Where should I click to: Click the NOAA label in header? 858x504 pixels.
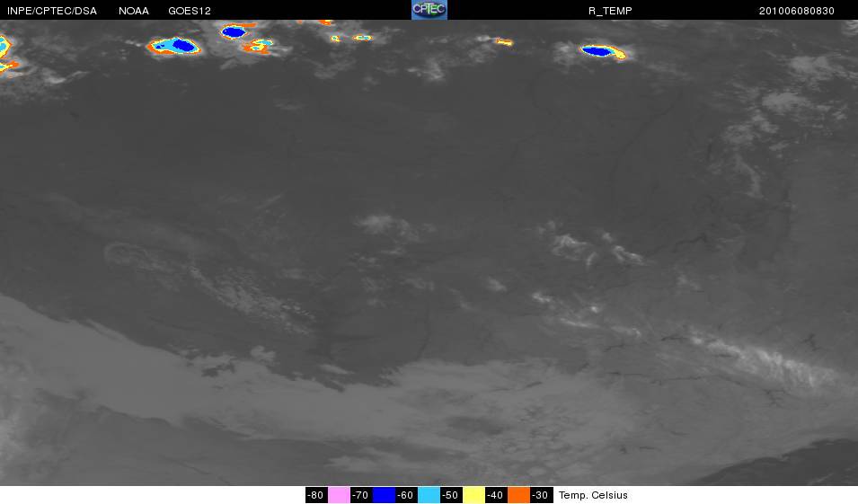point(134,11)
